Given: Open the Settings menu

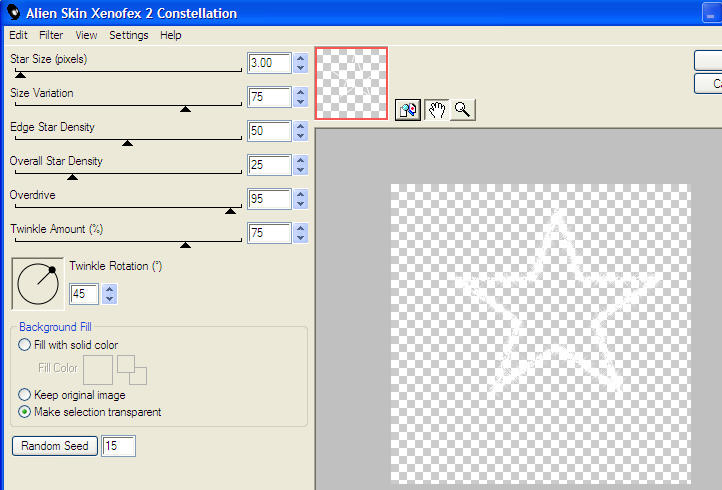Looking at the screenshot, I should point(128,35).
